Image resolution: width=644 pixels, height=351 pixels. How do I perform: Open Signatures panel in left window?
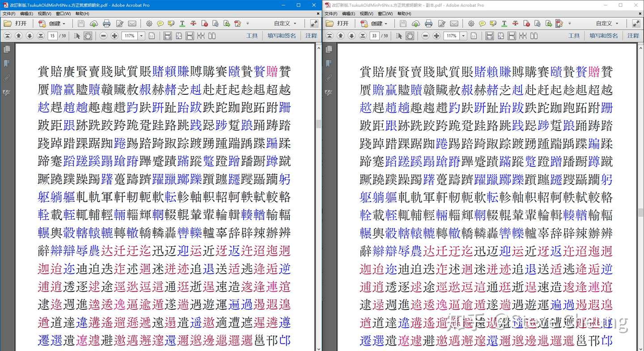point(7,93)
